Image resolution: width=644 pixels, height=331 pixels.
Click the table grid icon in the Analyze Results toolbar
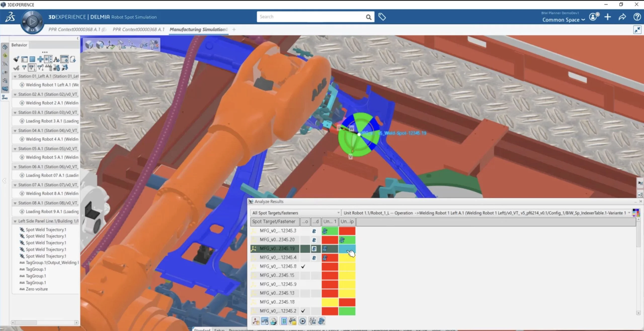[284, 321]
